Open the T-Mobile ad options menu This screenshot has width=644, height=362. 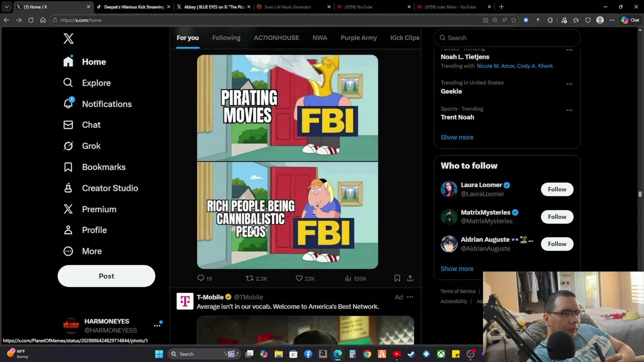410,297
